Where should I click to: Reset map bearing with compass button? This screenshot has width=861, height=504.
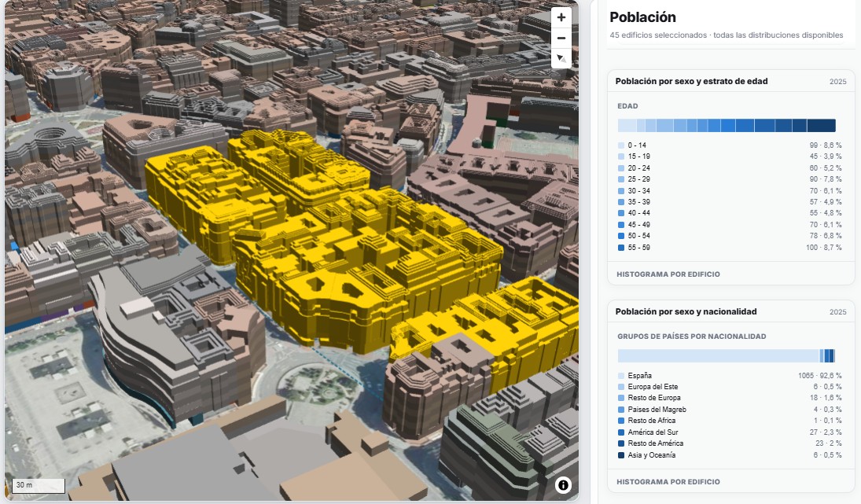(561, 58)
